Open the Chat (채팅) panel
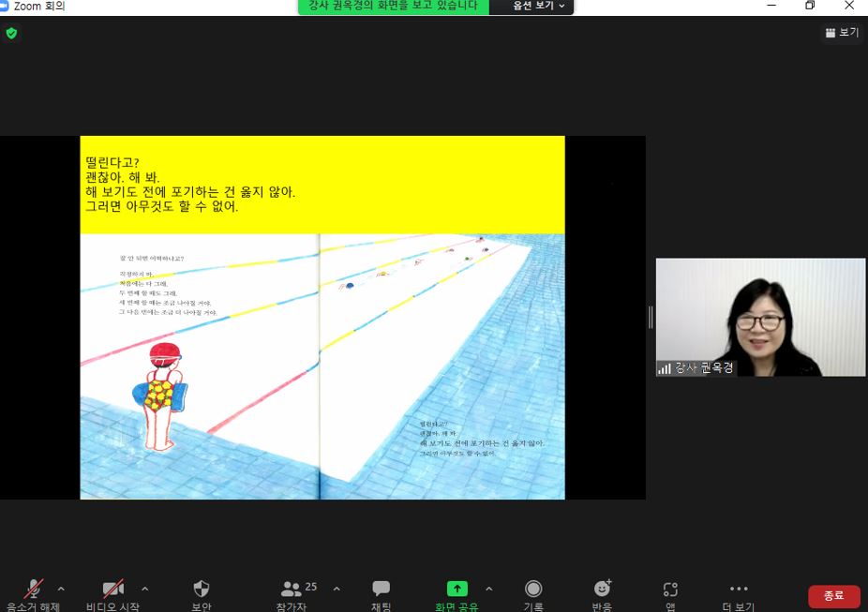The height and width of the screenshot is (612, 868). 381,590
